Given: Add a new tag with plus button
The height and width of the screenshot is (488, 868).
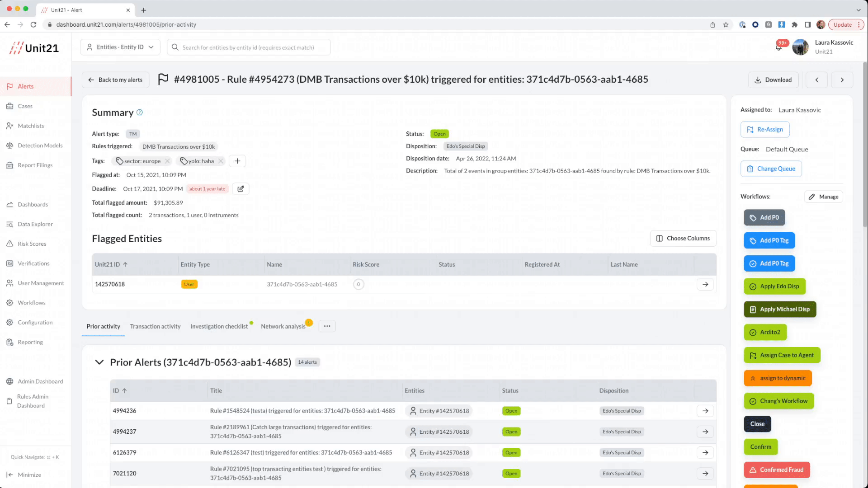Looking at the screenshot, I should (237, 161).
